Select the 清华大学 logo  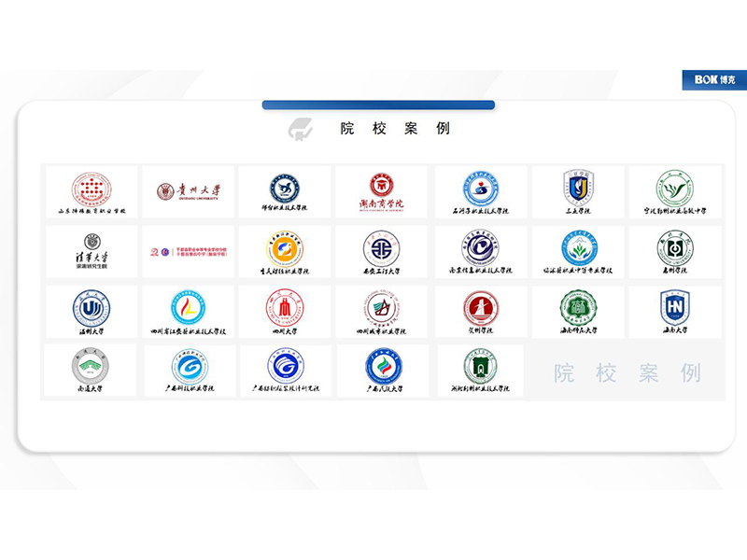click(92, 251)
